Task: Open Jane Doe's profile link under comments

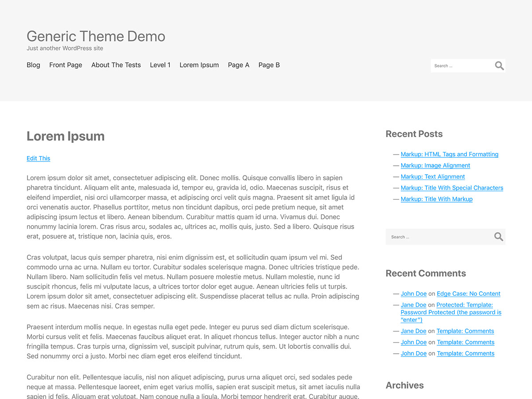Action: pyautogui.click(x=413, y=305)
